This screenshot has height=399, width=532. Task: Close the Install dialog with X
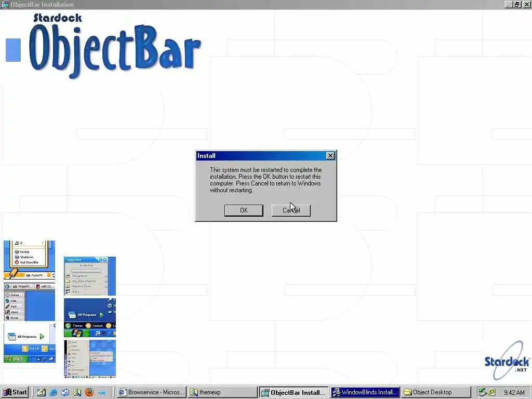(x=330, y=156)
